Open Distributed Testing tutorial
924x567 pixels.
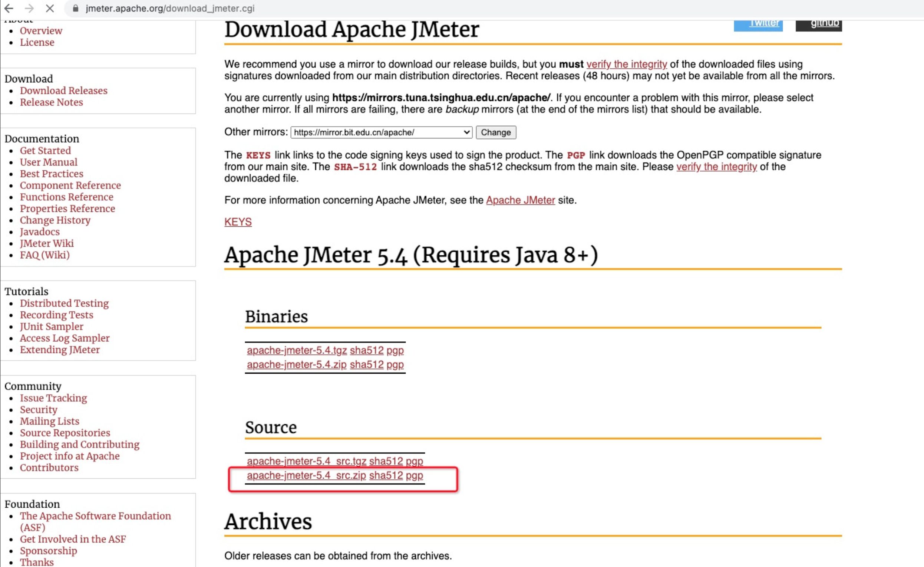(x=64, y=304)
